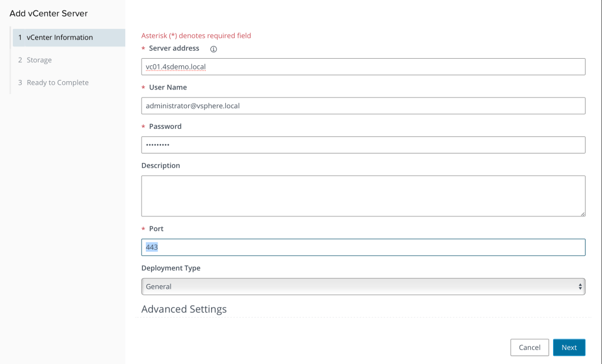
Task: Click the User Name text field
Action: (363, 106)
